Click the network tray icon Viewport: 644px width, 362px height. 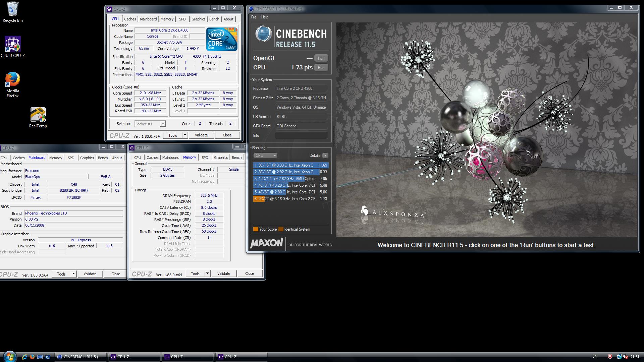[619, 357]
